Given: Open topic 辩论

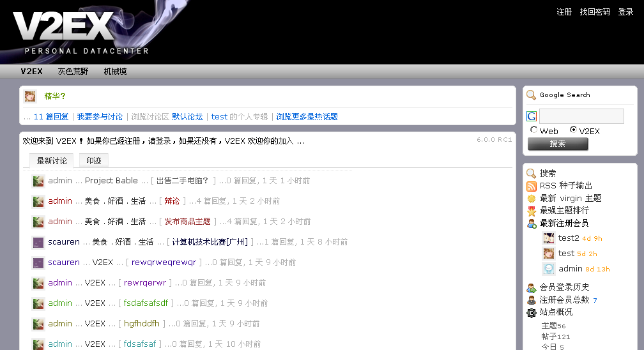Looking at the screenshot, I should coord(172,201).
